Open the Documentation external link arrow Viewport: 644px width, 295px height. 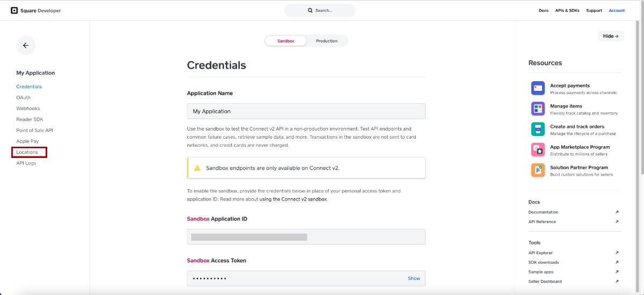tap(617, 212)
